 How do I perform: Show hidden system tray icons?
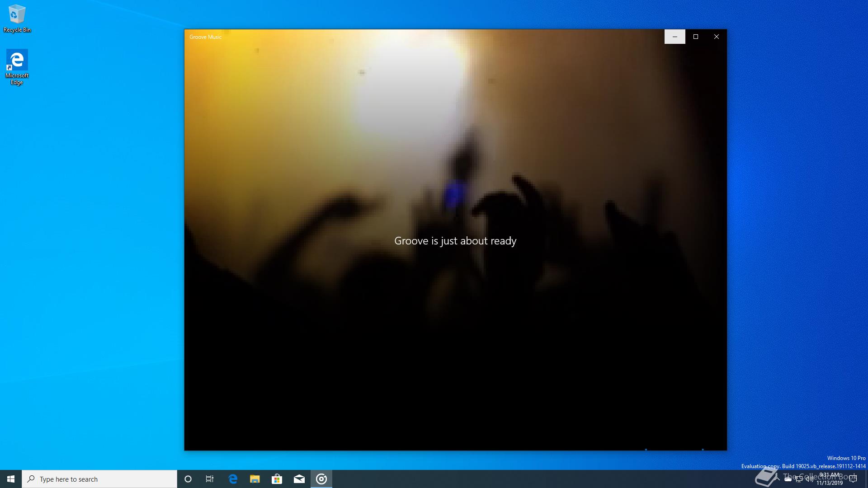777,479
